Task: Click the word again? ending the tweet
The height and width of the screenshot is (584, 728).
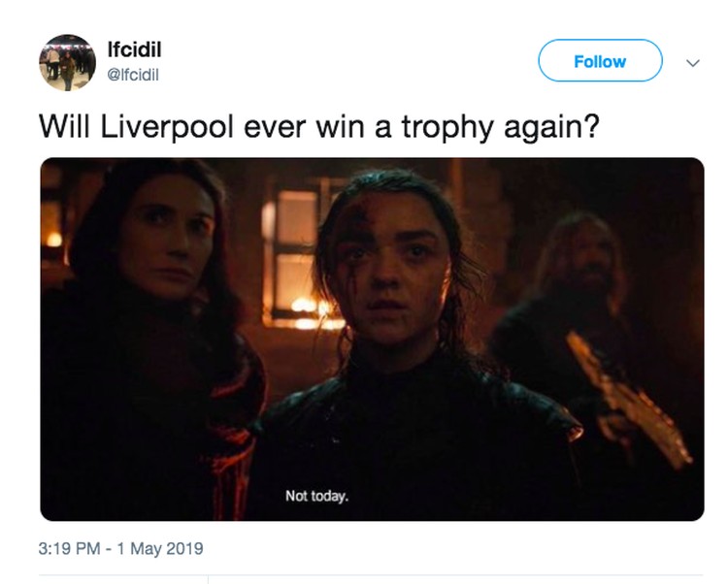Action: coord(552,127)
